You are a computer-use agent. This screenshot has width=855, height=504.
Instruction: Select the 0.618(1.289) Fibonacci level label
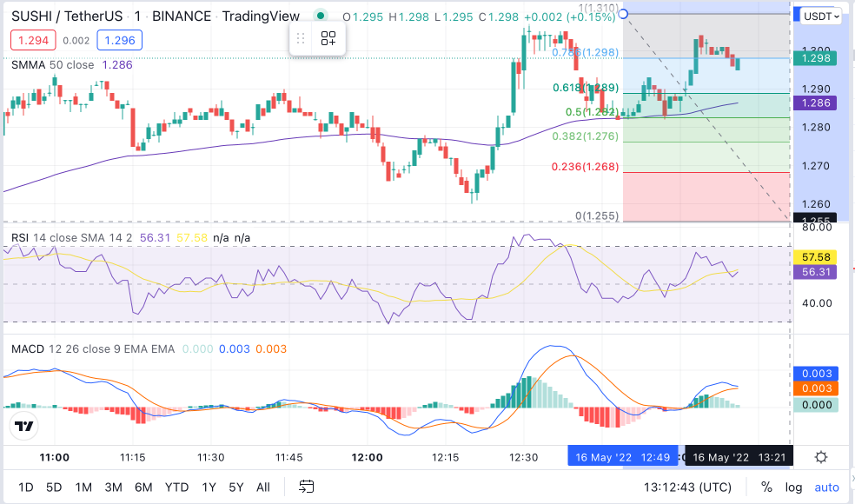[x=585, y=88]
